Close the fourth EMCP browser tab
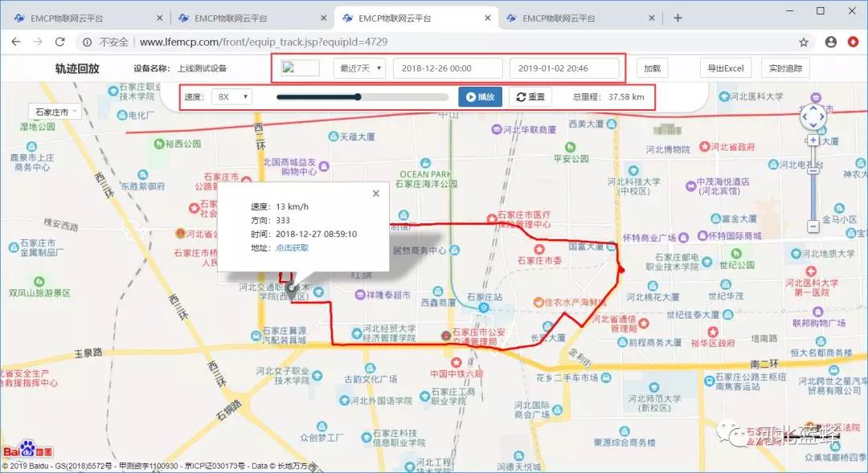Image resolution: width=868 pixels, height=473 pixels. coord(652,18)
